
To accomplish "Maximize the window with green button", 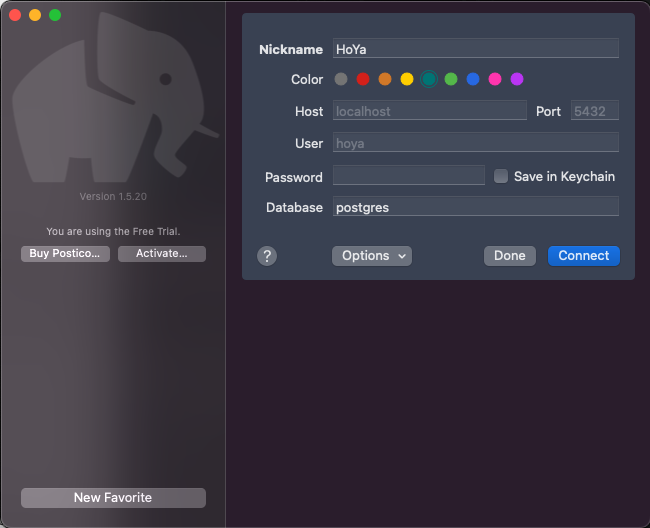I will [x=55, y=15].
